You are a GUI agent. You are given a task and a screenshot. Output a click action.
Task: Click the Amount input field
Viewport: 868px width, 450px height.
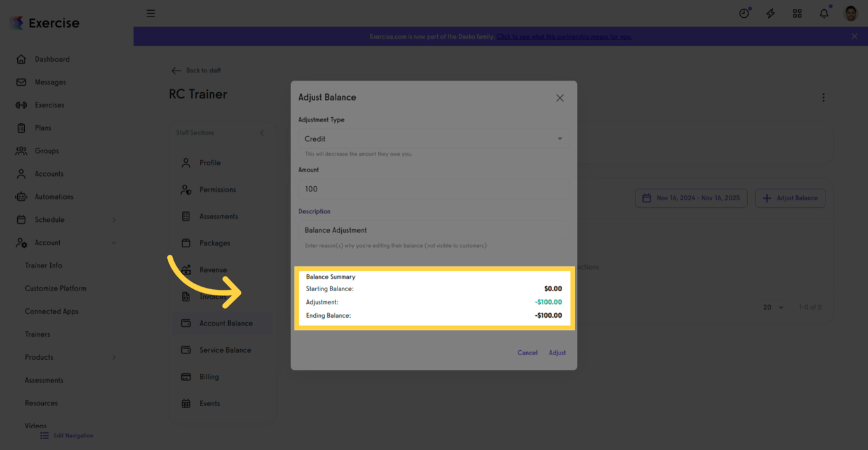[433, 189]
